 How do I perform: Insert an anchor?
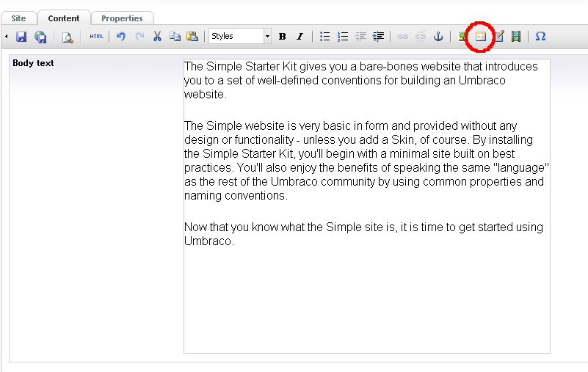tap(438, 37)
